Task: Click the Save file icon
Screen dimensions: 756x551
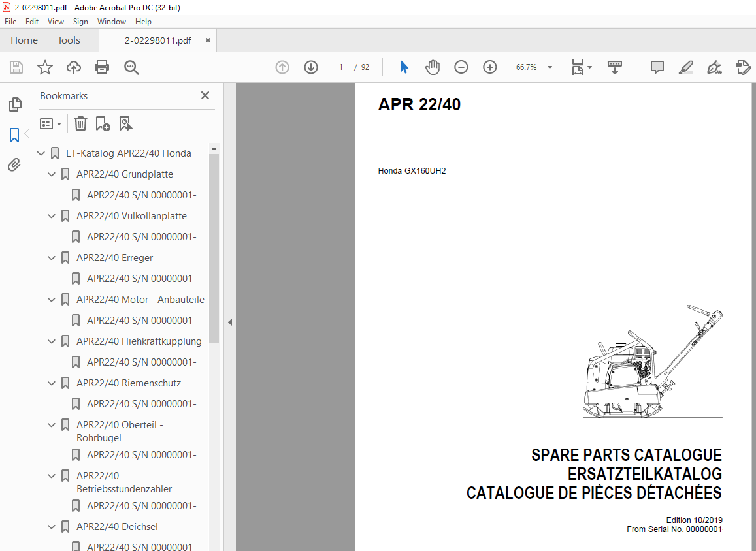Action: point(16,67)
